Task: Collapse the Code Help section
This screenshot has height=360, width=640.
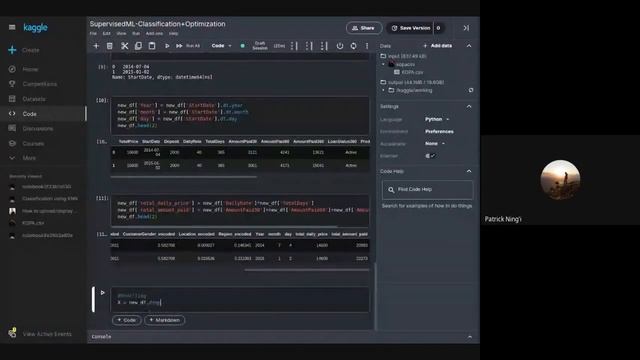Action: click(x=469, y=171)
